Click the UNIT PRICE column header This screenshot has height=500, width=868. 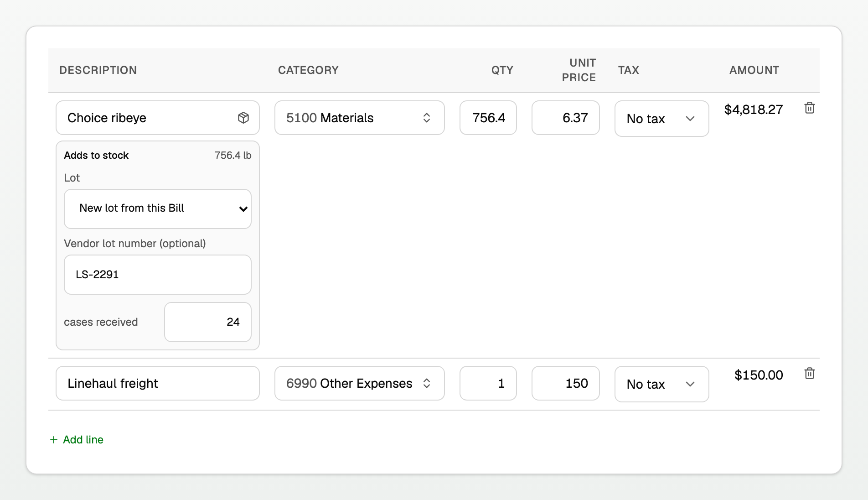click(579, 70)
